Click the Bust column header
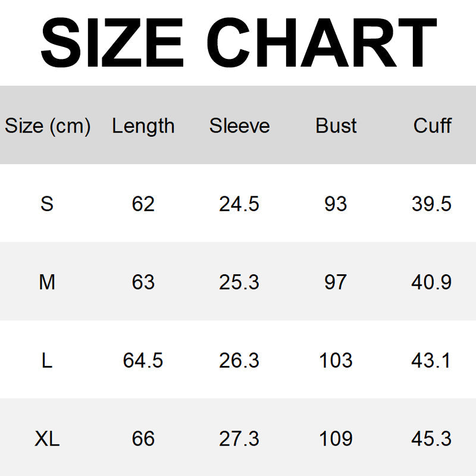Image resolution: width=476 pixels, height=476 pixels. click(336, 126)
